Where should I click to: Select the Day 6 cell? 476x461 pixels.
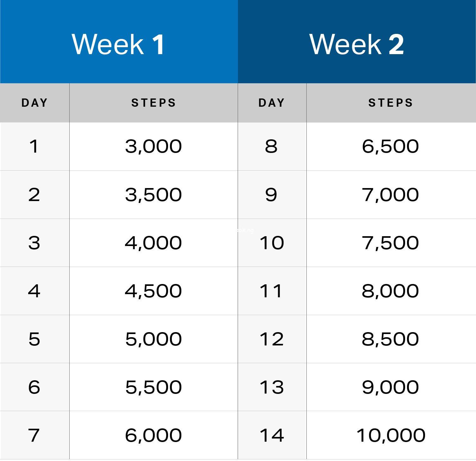pyautogui.click(x=34, y=387)
